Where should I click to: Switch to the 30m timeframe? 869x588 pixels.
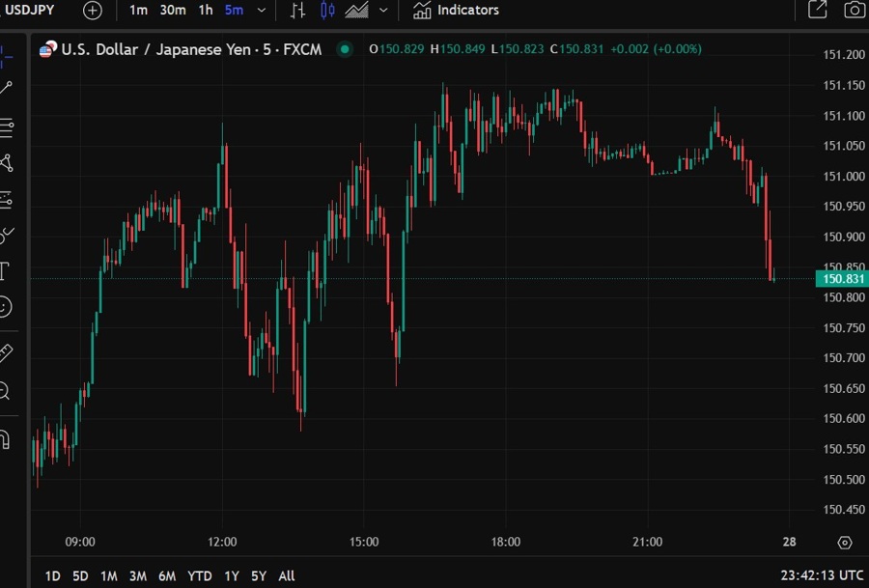point(173,10)
